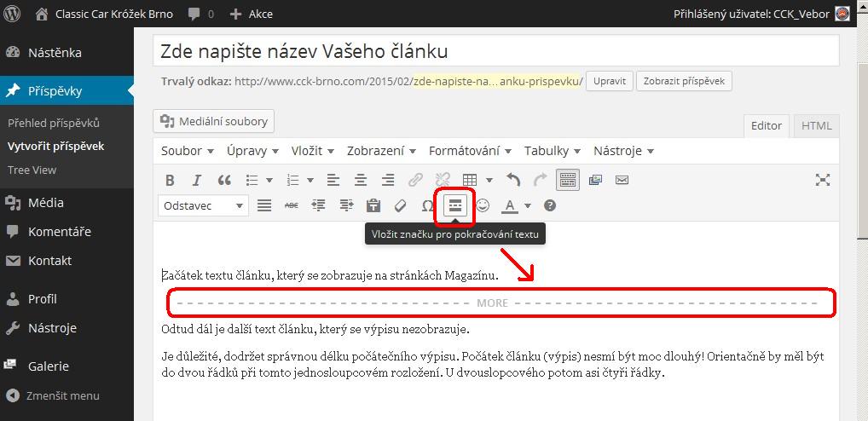
Task: Open the Tabulky menu
Action: tap(552, 151)
